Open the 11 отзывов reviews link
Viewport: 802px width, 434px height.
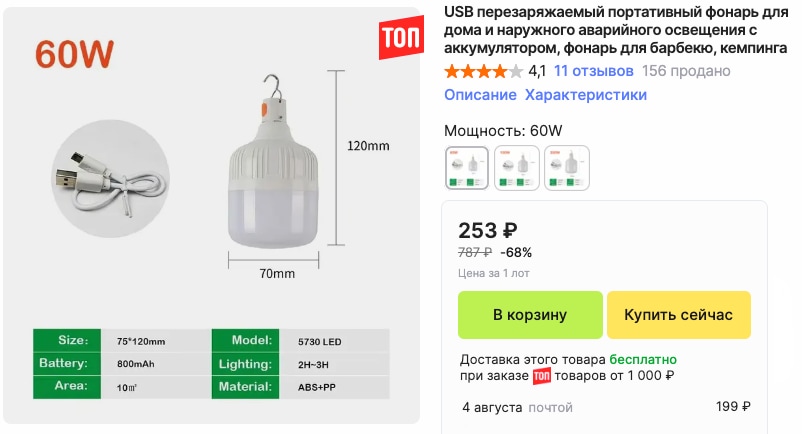(593, 71)
